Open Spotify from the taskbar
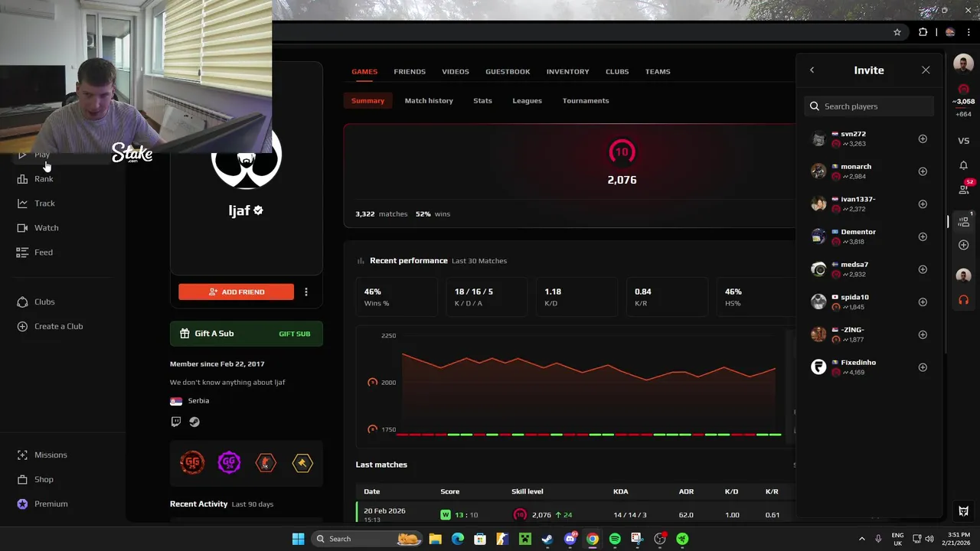980x551 pixels. point(615,539)
